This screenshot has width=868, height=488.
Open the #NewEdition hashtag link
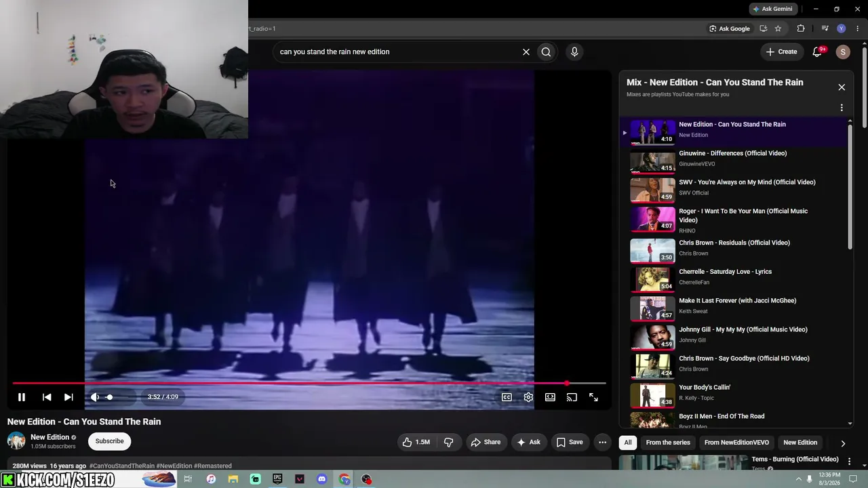coord(174,466)
